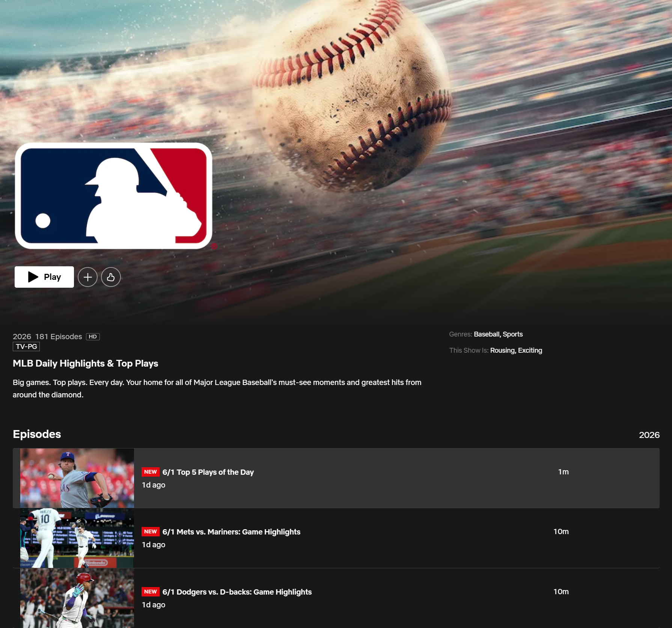Select the Exciting tag link
Screen dimensions: 672x628
coord(530,350)
